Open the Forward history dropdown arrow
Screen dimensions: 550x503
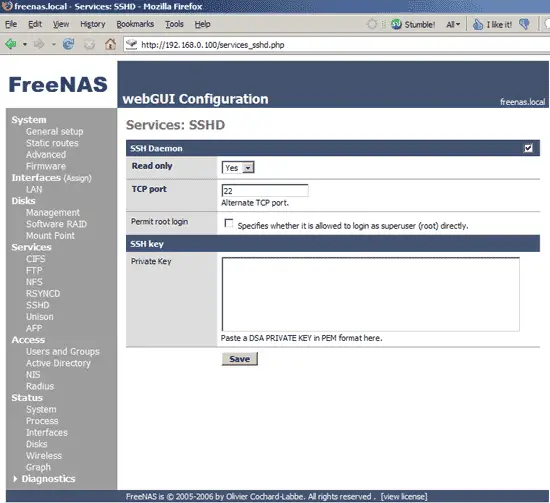[x=53, y=45]
